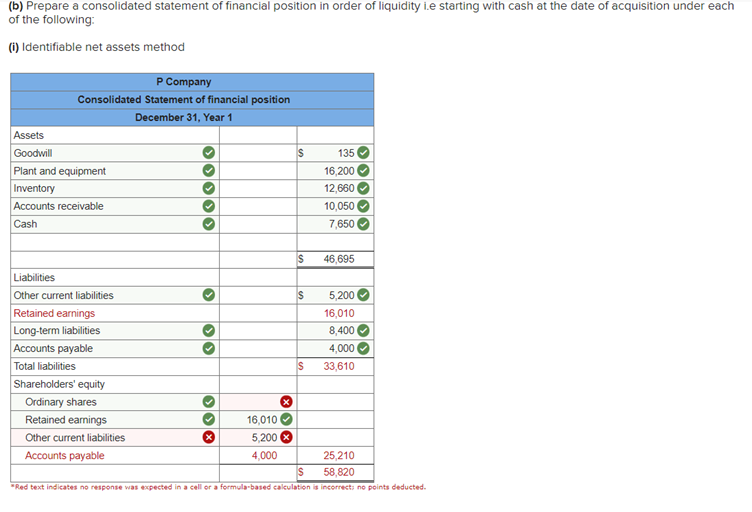The image size is (752, 512).
Task: Click green check next to 12,660 value
Action: coord(364,188)
